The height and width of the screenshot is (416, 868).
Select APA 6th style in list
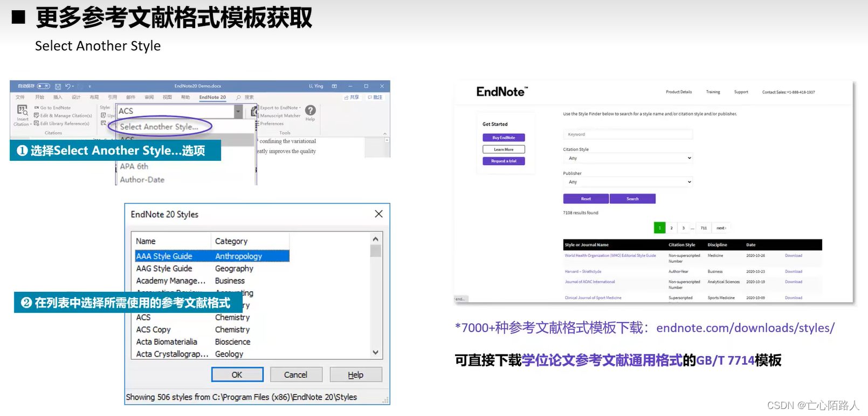point(134,167)
